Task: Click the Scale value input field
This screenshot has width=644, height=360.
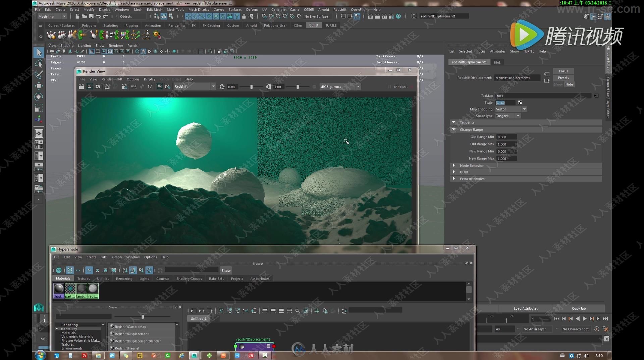Action: [x=505, y=103]
